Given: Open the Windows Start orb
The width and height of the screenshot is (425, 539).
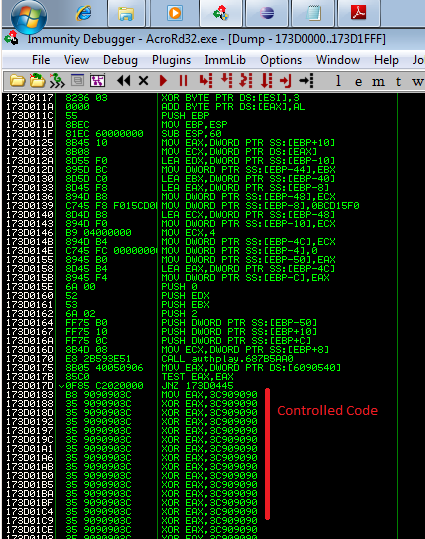Looking at the screenshot, I should 29,16.
